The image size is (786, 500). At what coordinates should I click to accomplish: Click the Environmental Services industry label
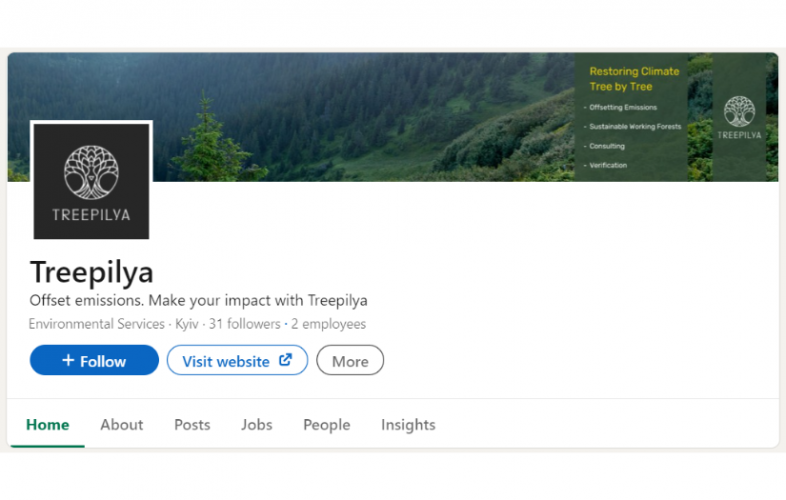(x=97, y=324)
